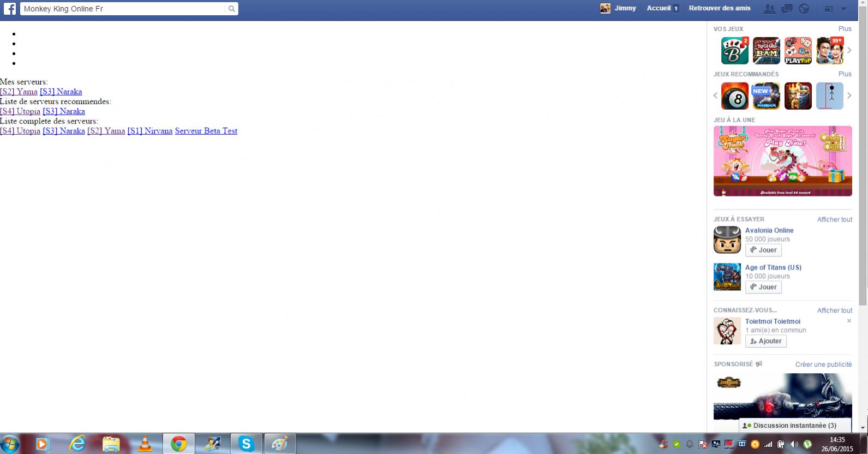Expand the Discussion instantanée chat bar

coord(795,426)
